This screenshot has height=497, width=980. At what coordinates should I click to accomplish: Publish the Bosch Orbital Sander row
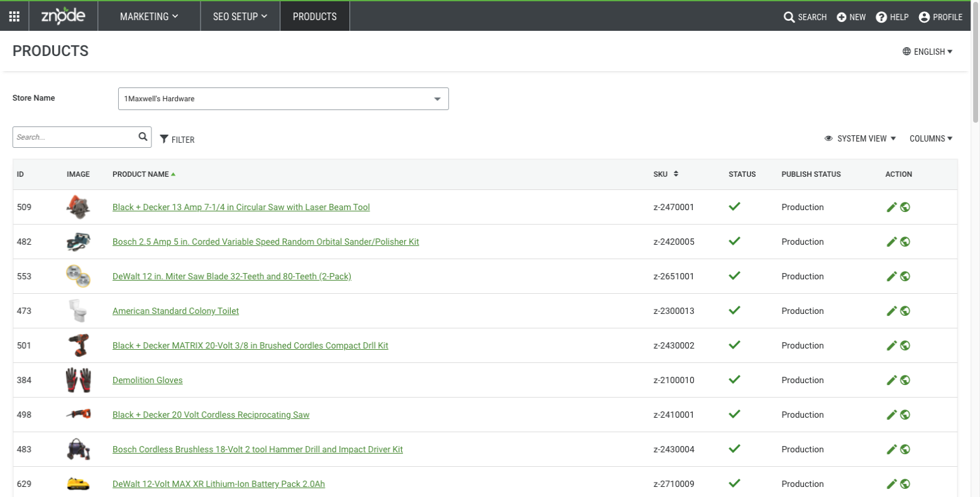[905, 242]
